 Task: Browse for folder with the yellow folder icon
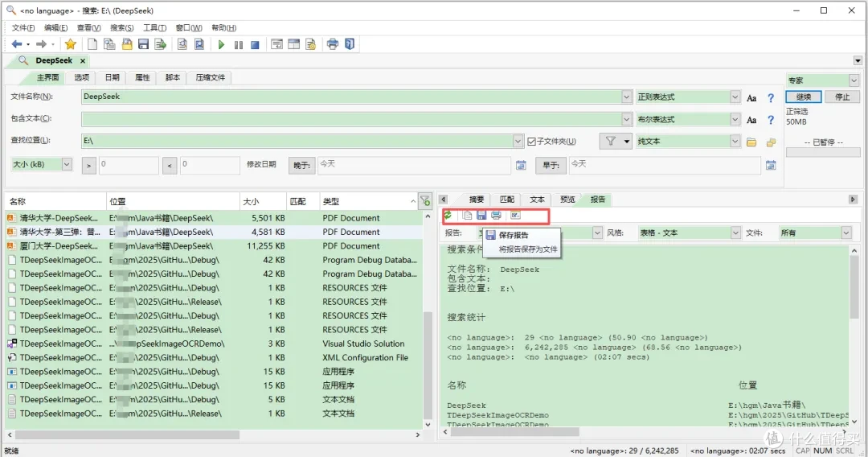click(x=751, y=142)
